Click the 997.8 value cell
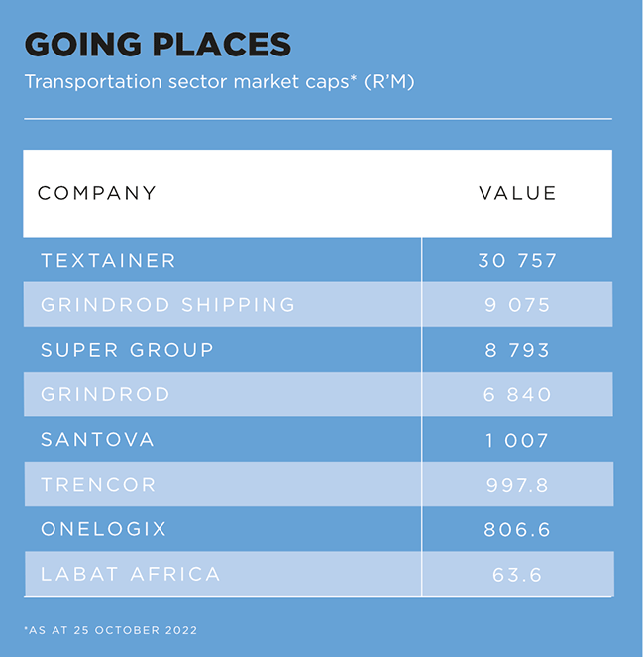 (517, 485)
